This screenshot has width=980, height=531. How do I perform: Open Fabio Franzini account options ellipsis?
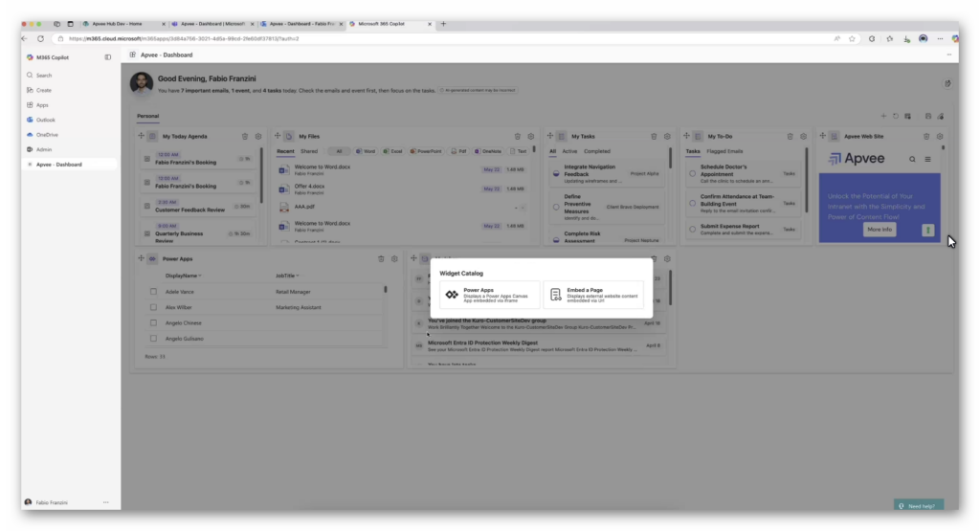click(x=105, y=502)
